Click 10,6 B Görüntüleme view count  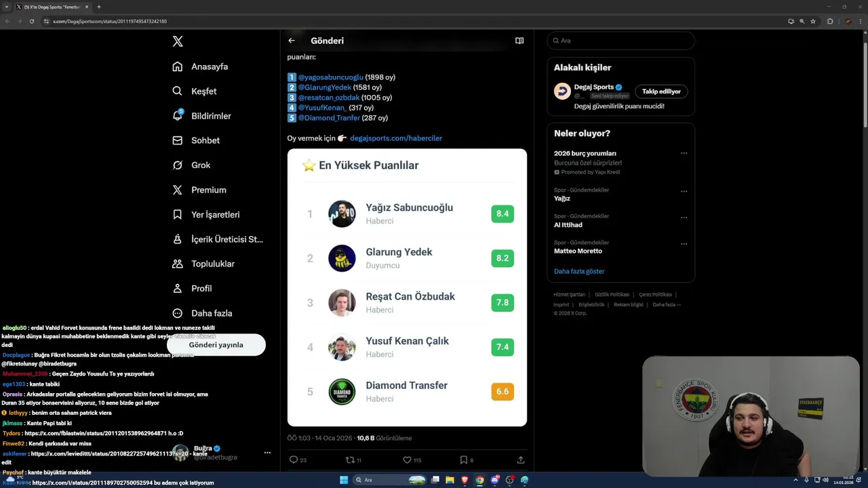(384, 438)
